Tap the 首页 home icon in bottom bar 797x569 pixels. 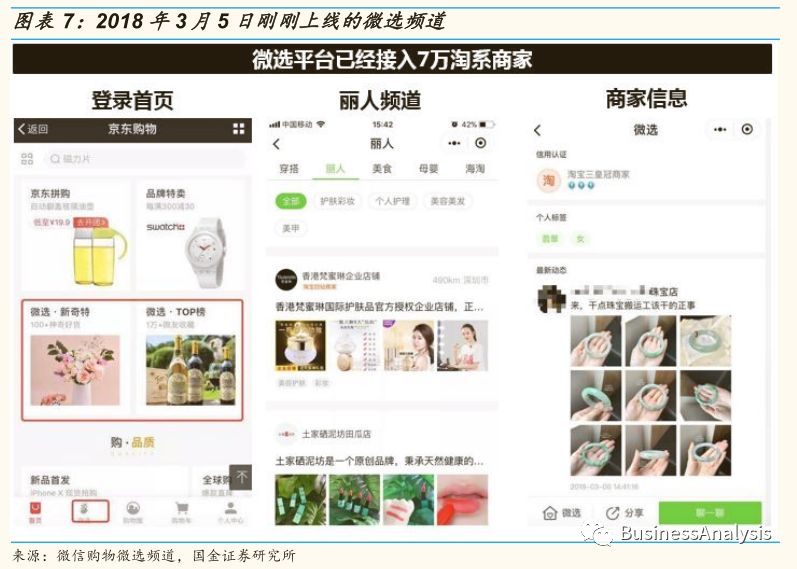(x=35, y=512)
